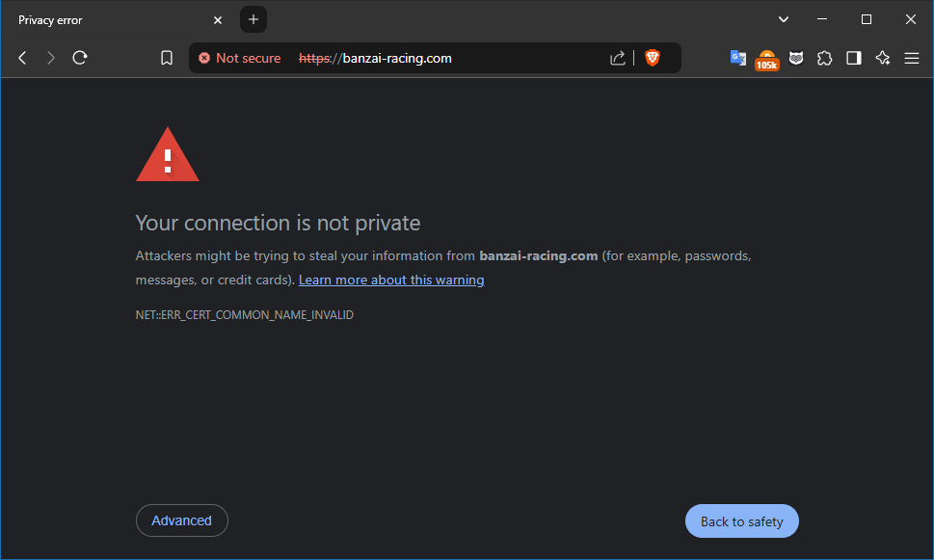Open the share this page icon

click(x=618, y=58)
